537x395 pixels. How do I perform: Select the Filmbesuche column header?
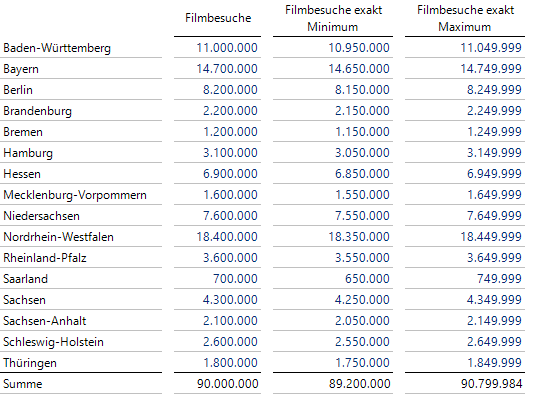tap(218, 18)
